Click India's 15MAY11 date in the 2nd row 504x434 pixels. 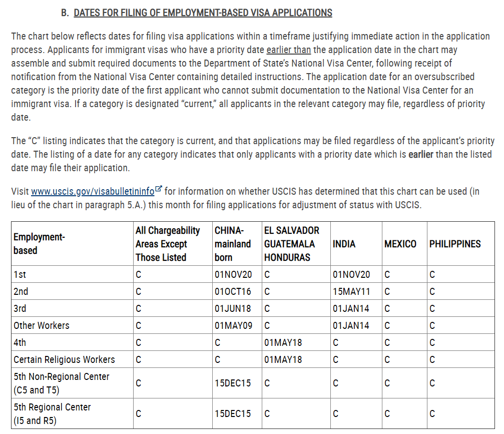point(351,291)
